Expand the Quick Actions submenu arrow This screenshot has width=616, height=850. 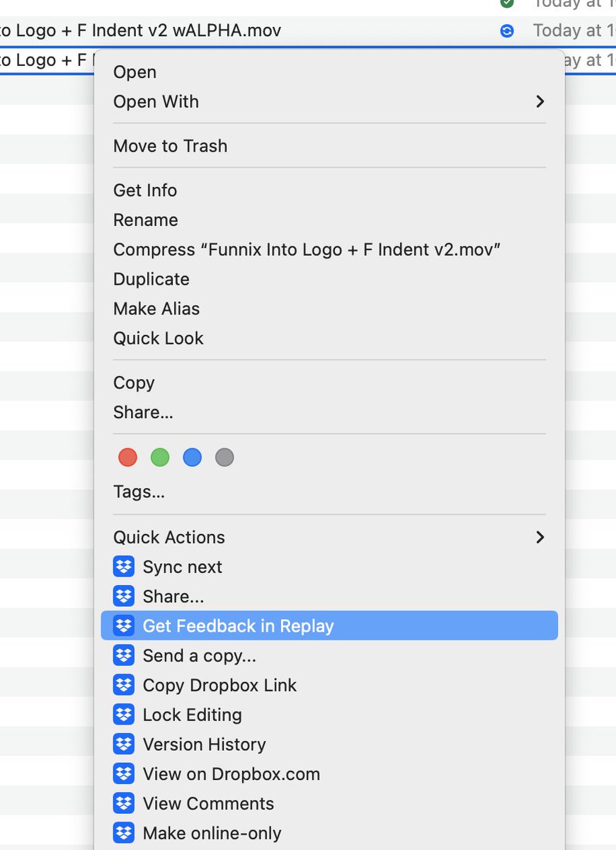pyautogui.click(x=540, y=537)
